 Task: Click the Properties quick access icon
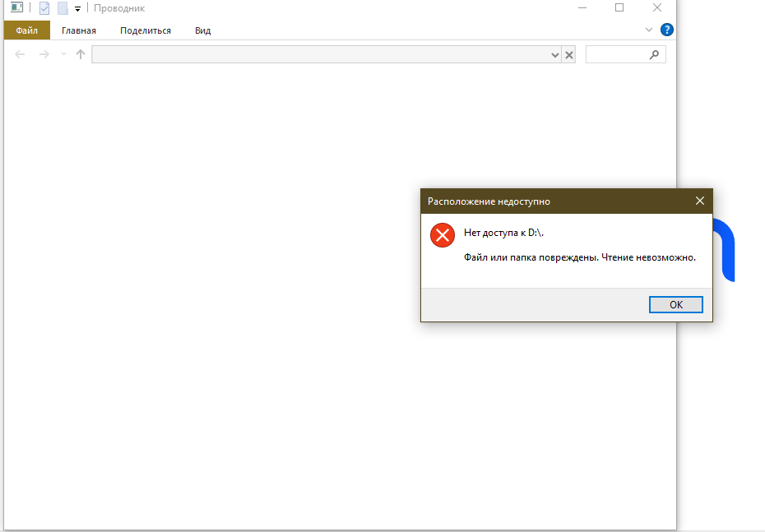[x=44, y=8]
